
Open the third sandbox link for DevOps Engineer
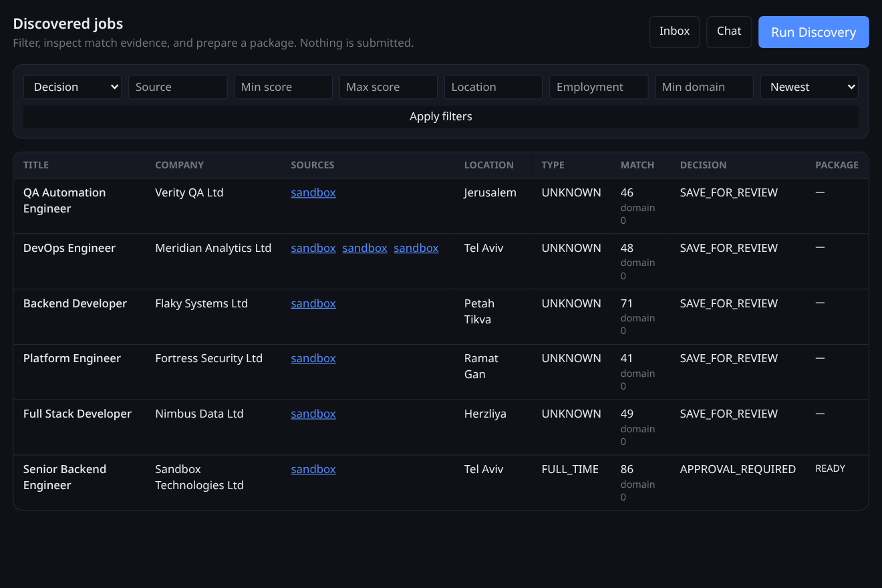(416, 248)
